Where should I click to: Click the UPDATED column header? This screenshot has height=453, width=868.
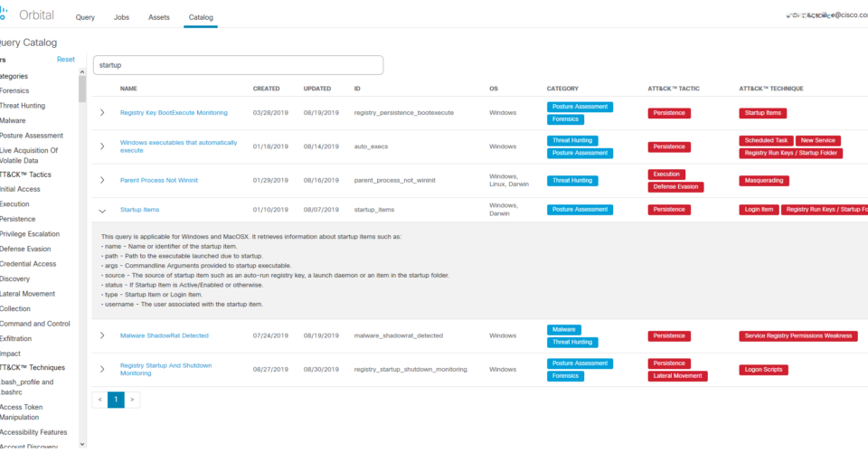317,89
